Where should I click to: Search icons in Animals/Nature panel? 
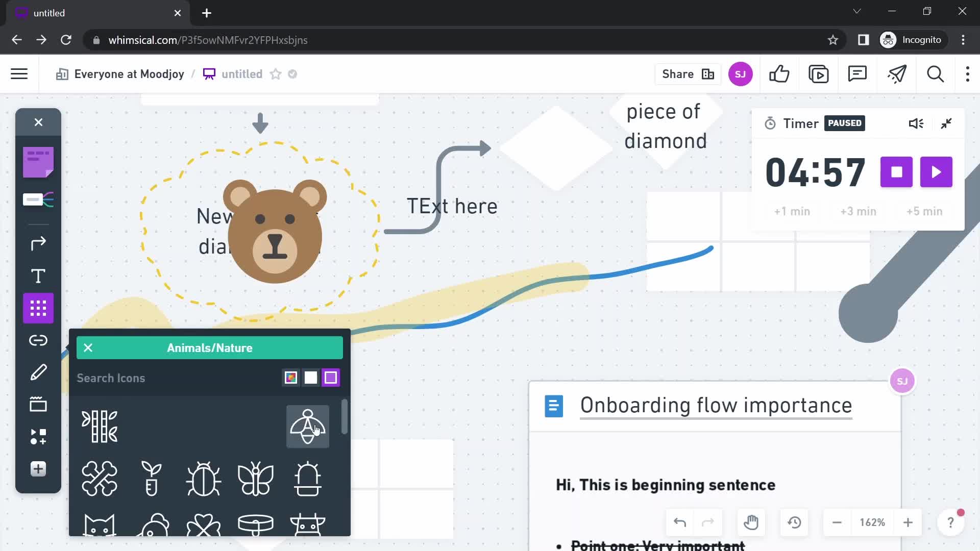coord(178,378)
